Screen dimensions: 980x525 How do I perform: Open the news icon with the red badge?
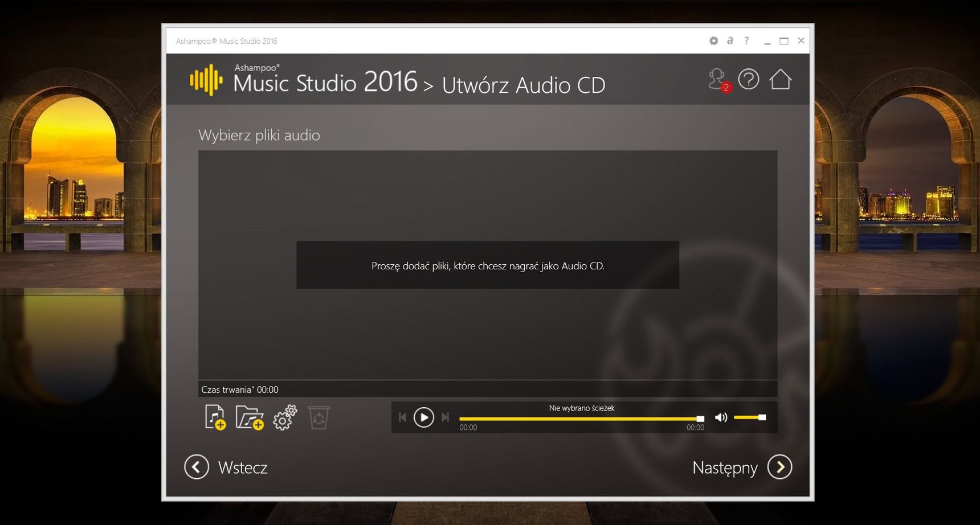719,80
